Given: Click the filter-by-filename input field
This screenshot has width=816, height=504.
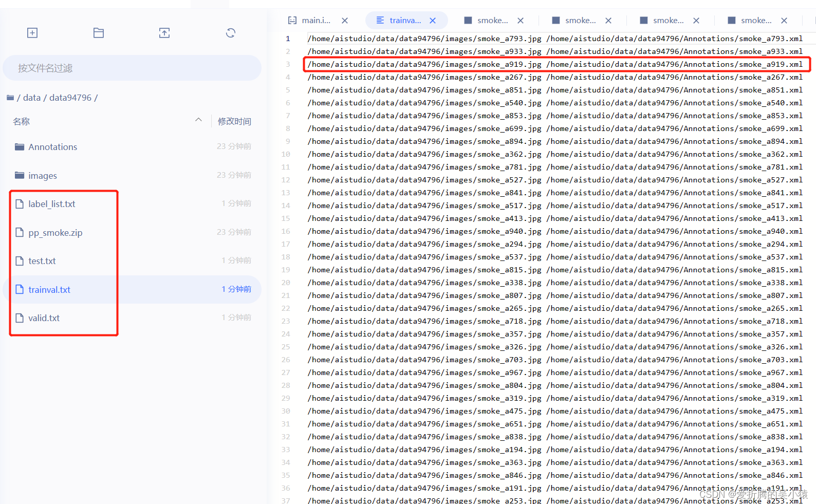Looking at the screenshot, I should click(x=132, y=68).
